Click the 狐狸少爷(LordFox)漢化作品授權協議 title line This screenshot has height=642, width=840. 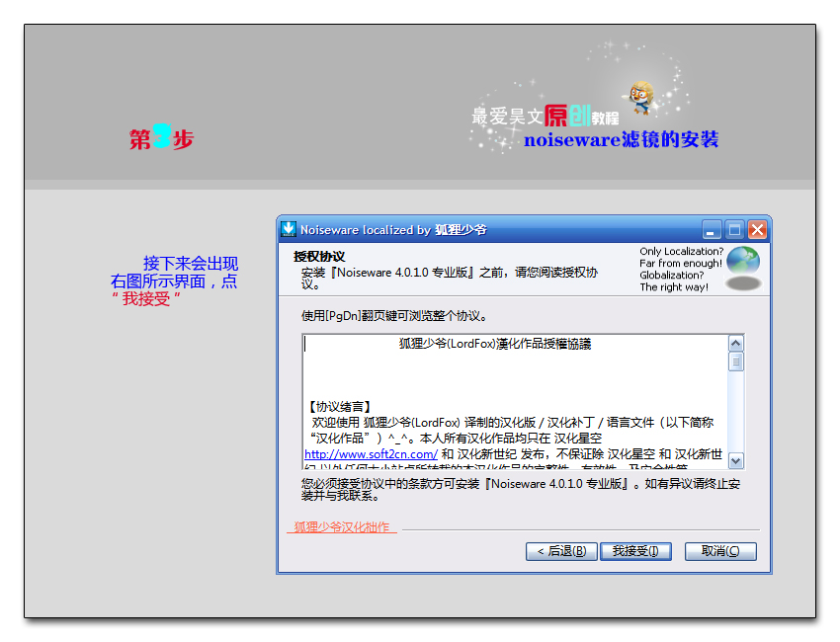495,344
